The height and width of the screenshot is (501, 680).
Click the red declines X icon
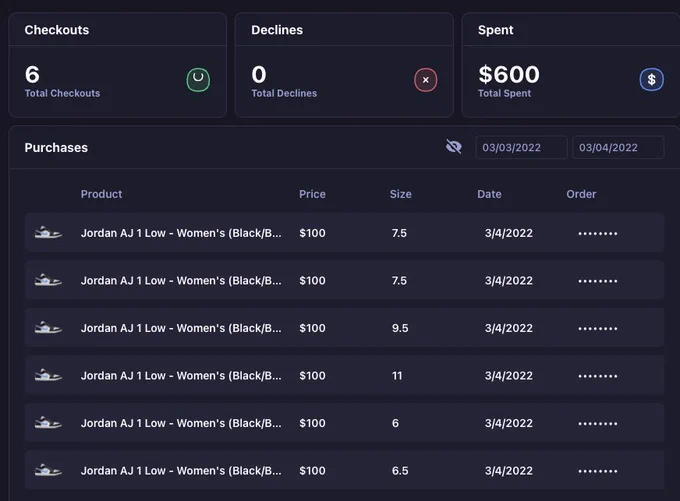click(x=425, y=80)
